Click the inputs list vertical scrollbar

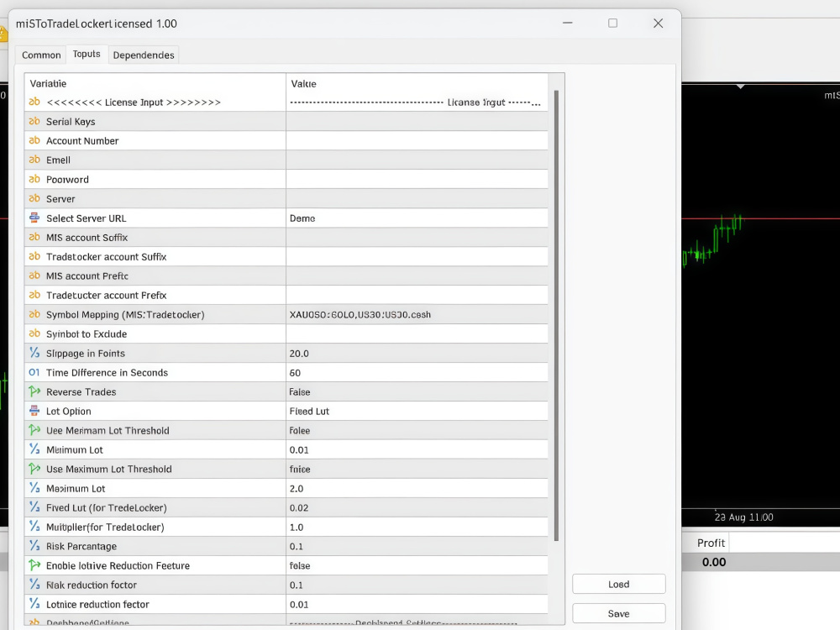556,316
